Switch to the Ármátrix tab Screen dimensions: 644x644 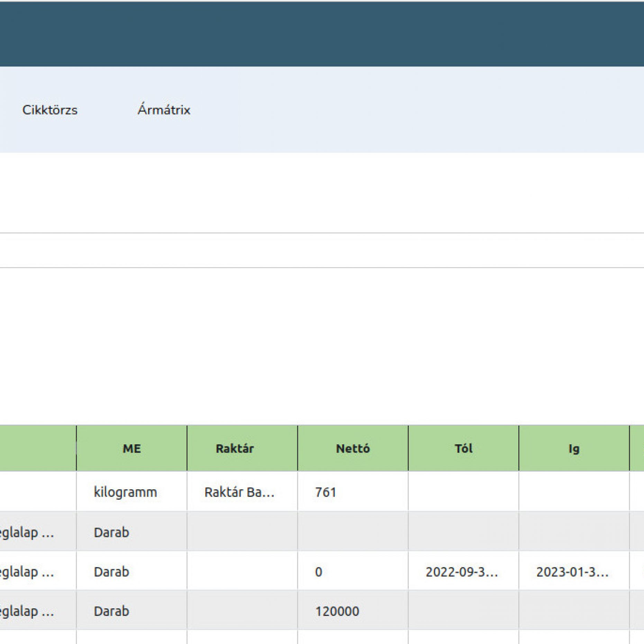(x=164, y=110)
